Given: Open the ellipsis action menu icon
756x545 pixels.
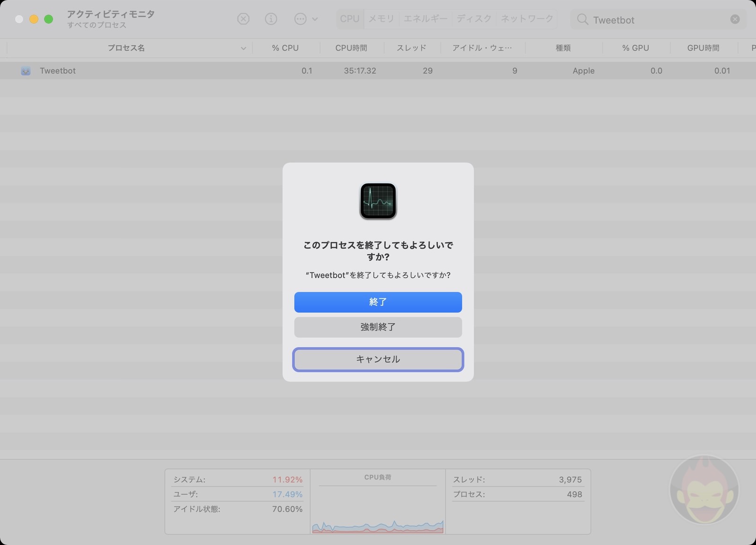Looking at the screenshot, I should 301,19.
